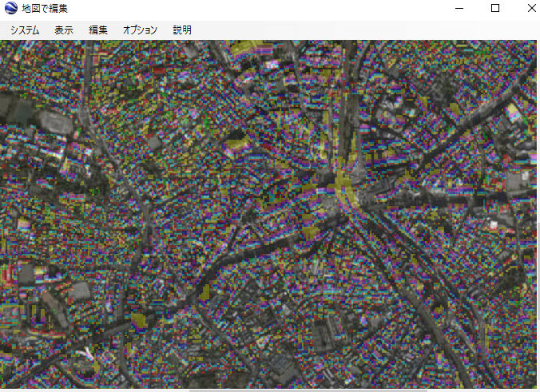Click the vertical scrollbar on map right edge

click(537, 271)
